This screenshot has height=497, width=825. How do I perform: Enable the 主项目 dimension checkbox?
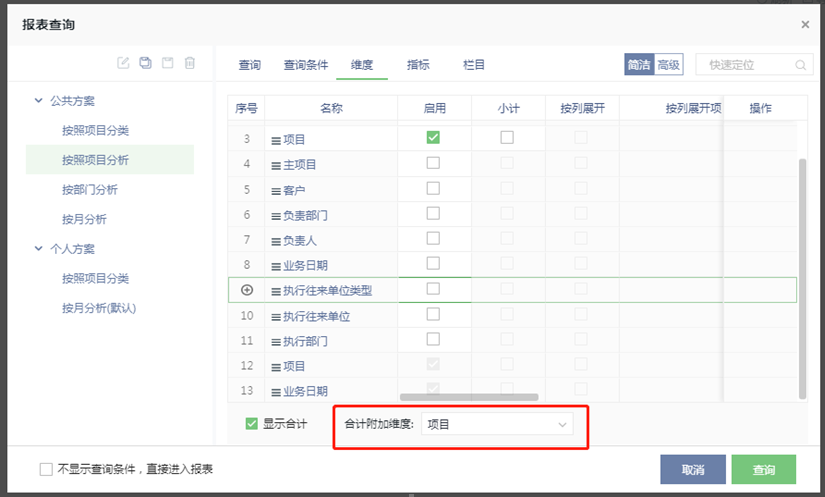[433, 163]
